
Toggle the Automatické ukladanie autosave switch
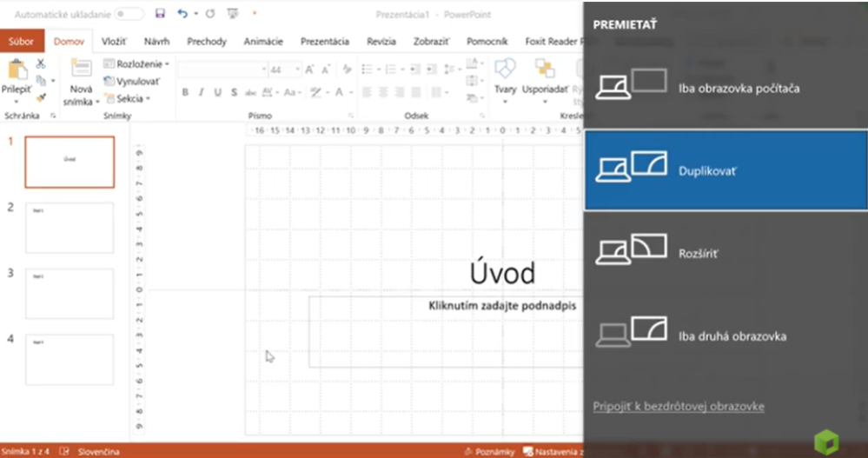click(129, 14)
